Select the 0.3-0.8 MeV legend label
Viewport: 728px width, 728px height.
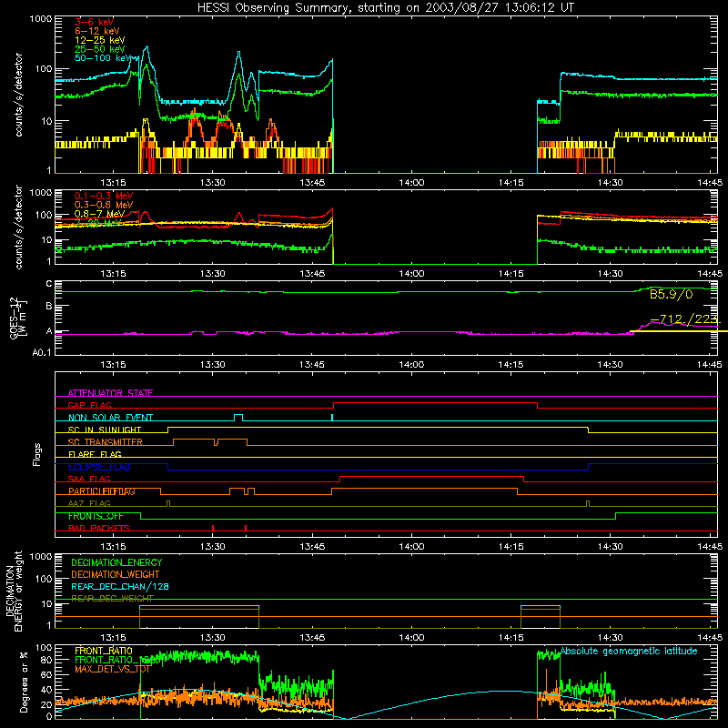tap(104, 205)
